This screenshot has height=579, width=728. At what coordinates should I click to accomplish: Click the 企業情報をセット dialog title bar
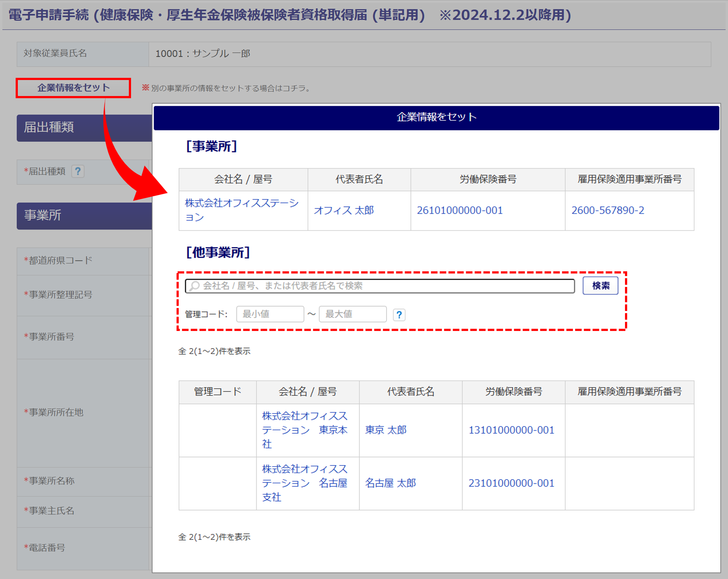[x=436, y=117]
